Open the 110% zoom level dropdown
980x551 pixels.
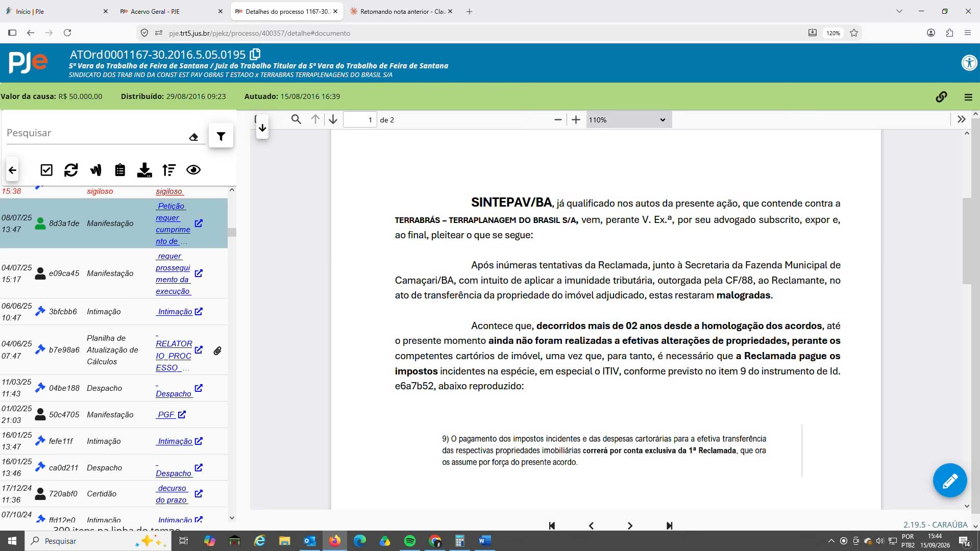pyautogui.click(x=629, y=120)
